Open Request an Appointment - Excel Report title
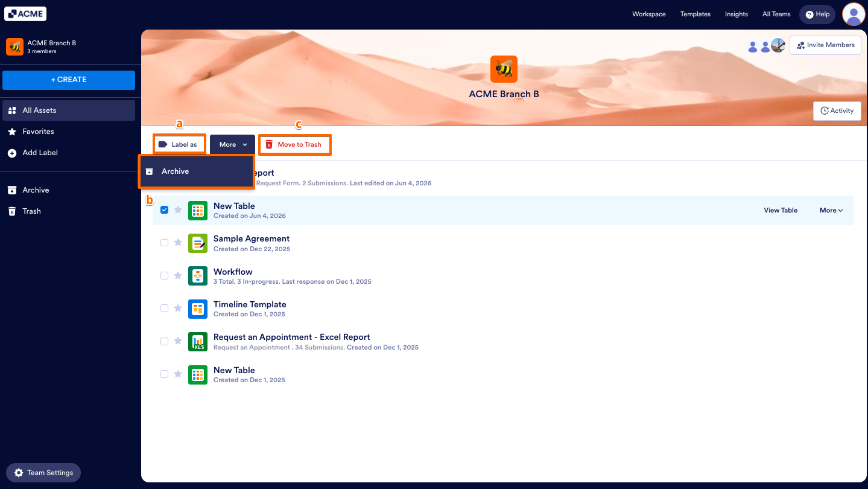This screenshot has width=868, height=489. [292, 337]
